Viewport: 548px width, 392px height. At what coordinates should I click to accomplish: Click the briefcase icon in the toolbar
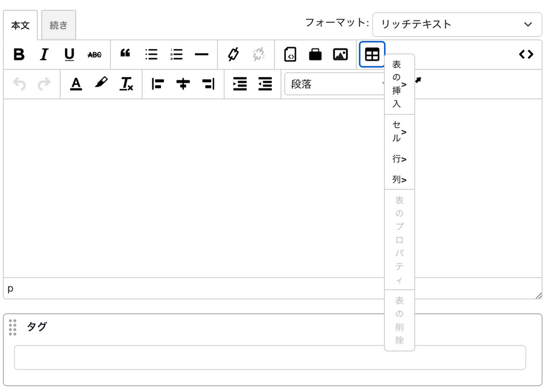315,55
